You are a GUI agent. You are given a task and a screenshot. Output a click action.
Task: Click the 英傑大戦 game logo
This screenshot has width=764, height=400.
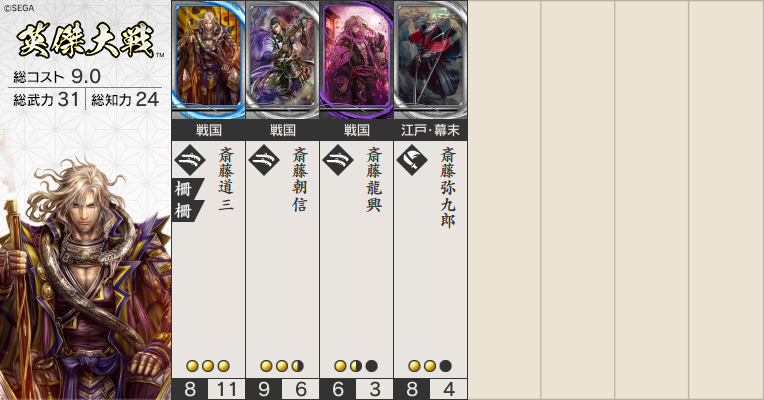click(x=86, y=41)
